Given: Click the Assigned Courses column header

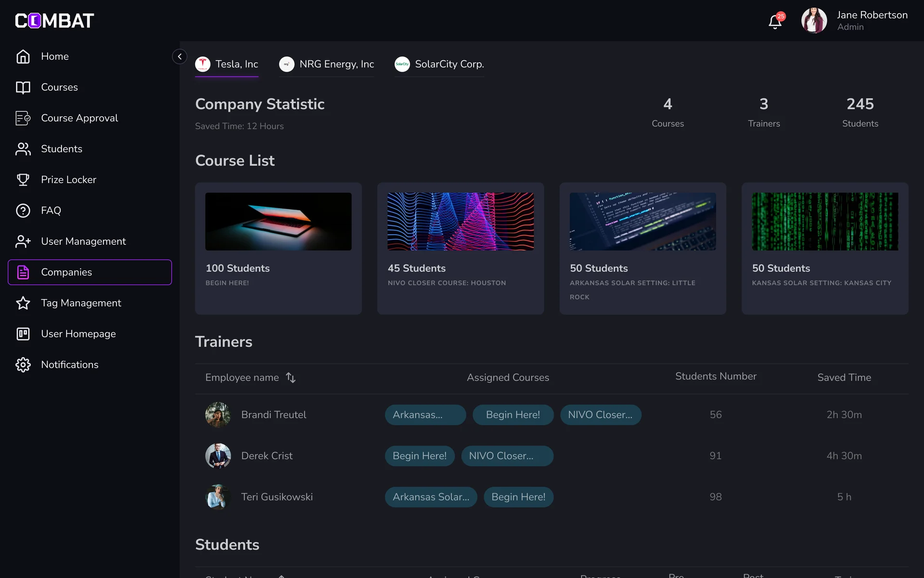Looking at the screenshot, I should pos(508,378).
